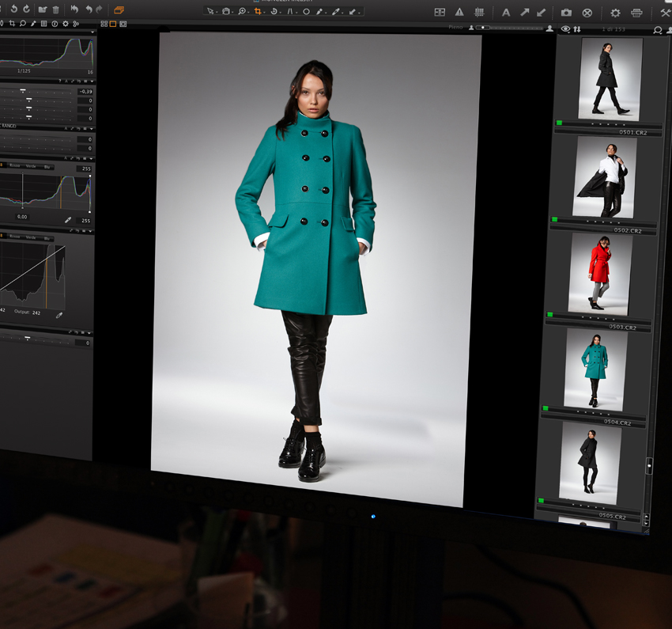Toggle the browser eye view options icon
Viewport: 672px width, 629px height.
click(566, 29)
